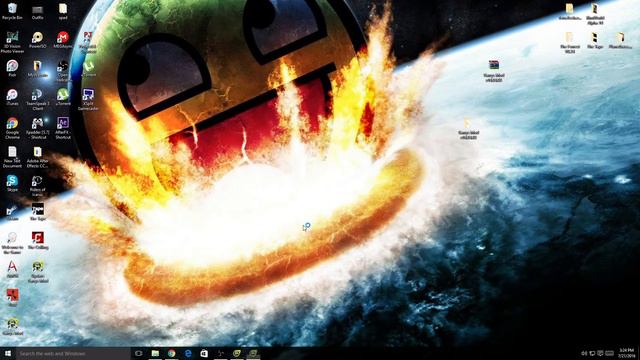The width and height of the screenshot is (640, 360).
Task: Open Google Chrome desktop shortcut
Action: [12, 129]
